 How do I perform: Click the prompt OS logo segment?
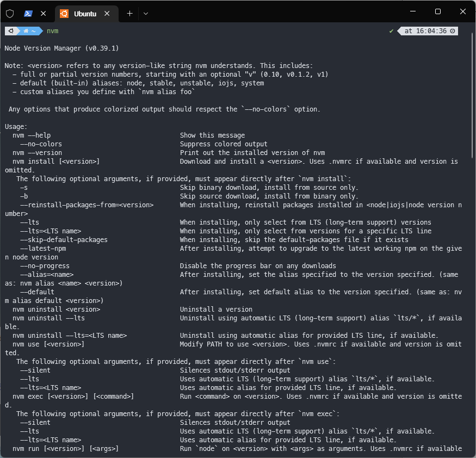[11, 31]
